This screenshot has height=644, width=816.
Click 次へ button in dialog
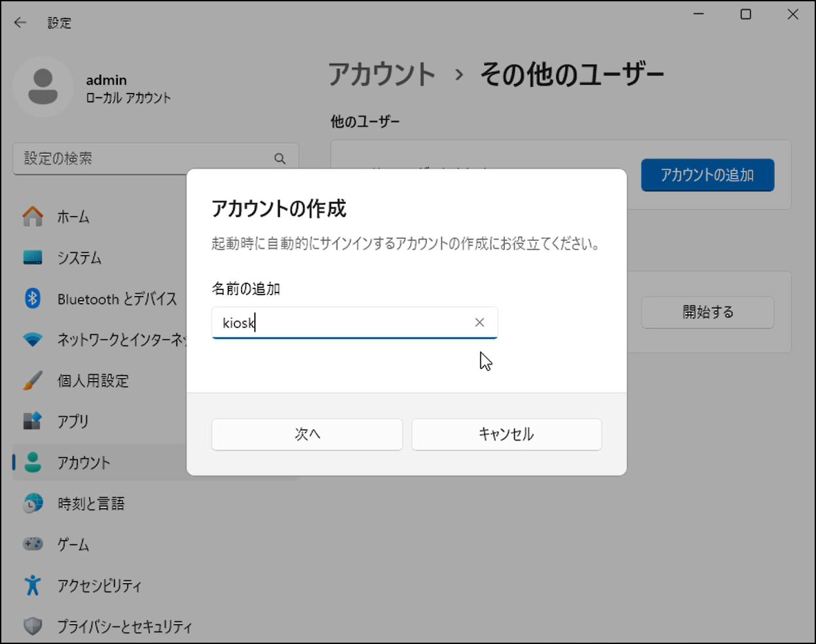coord(307,434)
